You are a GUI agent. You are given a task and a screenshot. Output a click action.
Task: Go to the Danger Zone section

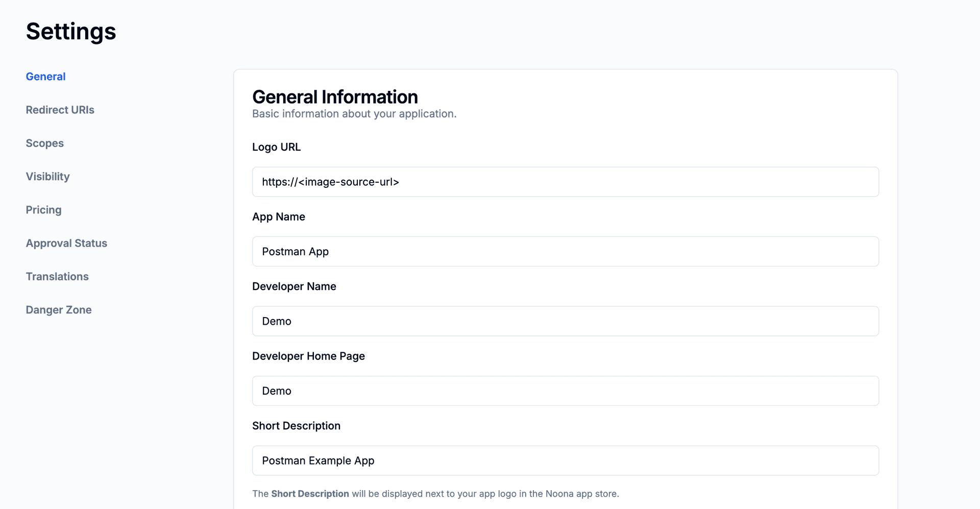tap(59, 309)
